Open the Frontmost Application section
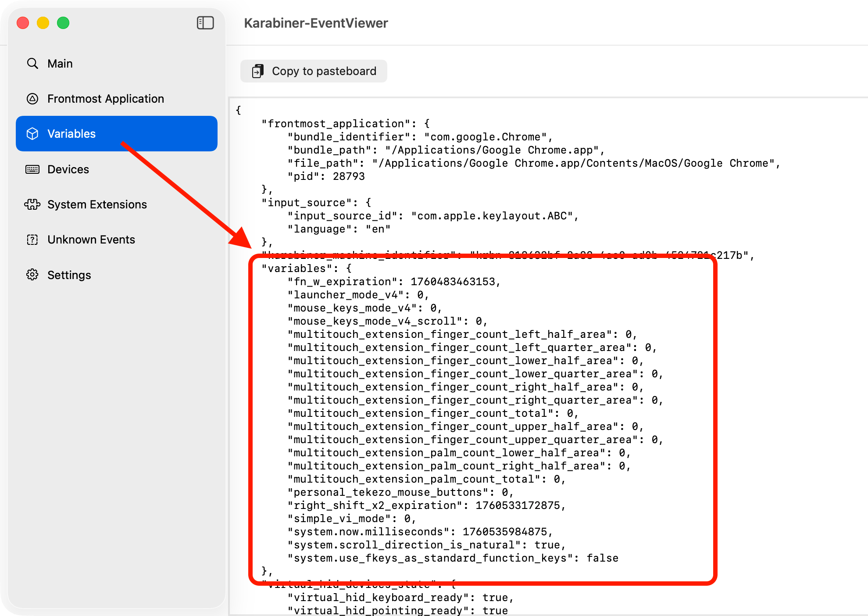 [105, 98]
